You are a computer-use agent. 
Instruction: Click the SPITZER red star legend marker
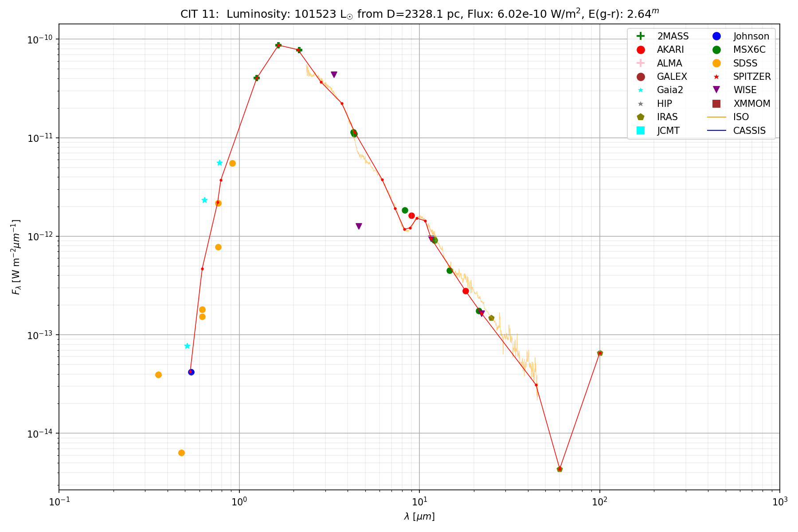[716, 77]
